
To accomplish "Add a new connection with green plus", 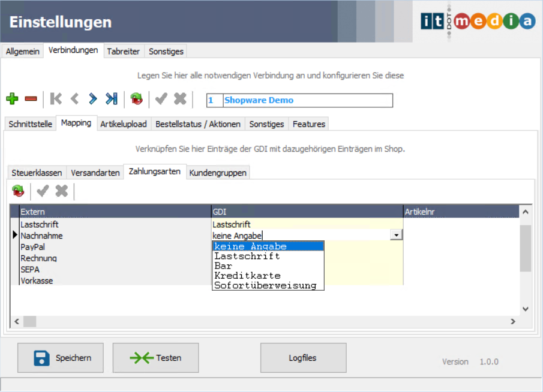I will [13, 99].
